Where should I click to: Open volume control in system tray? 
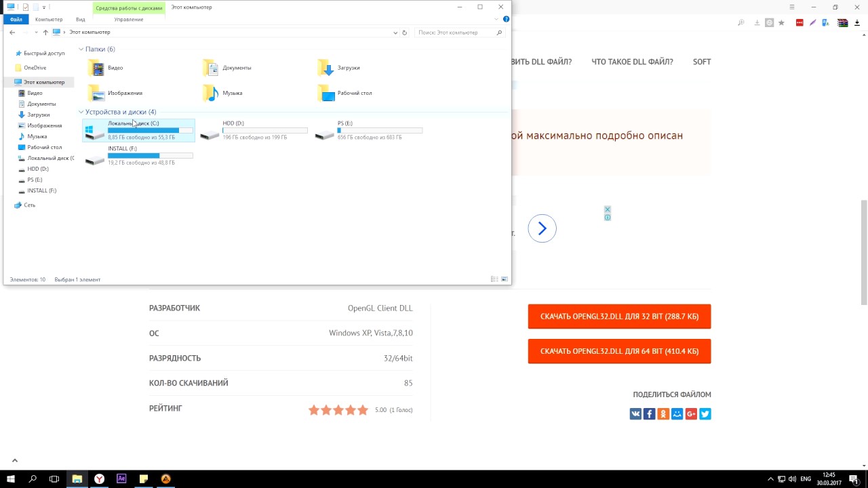pos(792,479)
